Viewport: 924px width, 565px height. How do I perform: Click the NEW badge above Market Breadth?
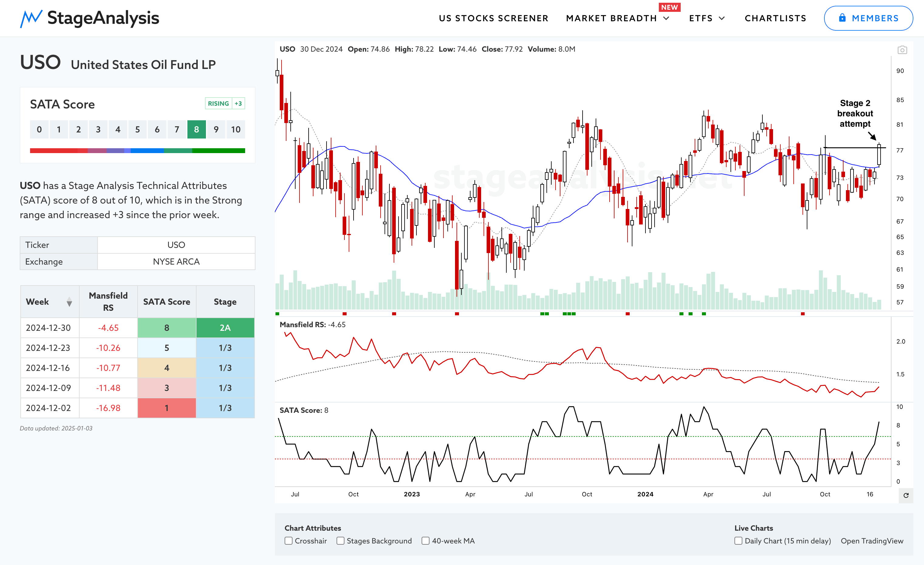point(669,7)
